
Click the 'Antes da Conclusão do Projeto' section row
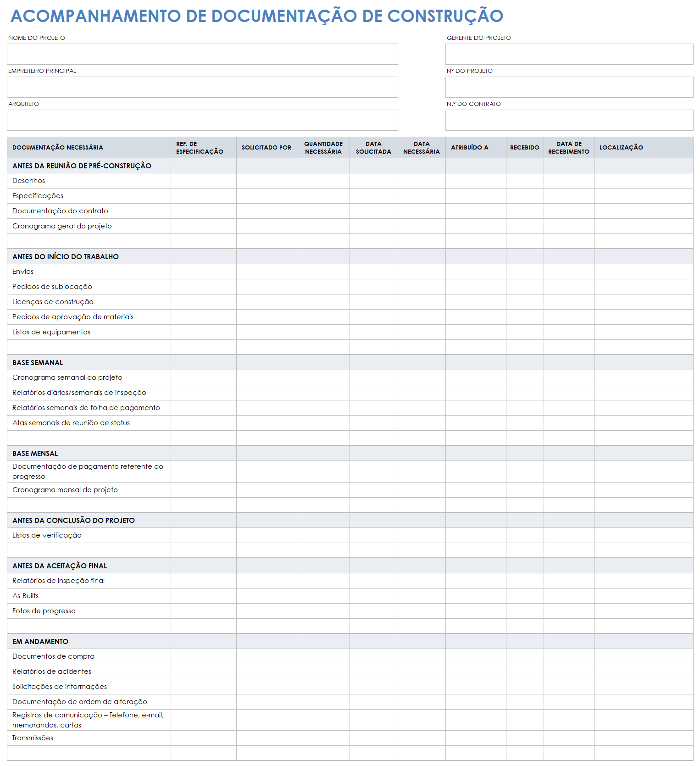(350, 521)
